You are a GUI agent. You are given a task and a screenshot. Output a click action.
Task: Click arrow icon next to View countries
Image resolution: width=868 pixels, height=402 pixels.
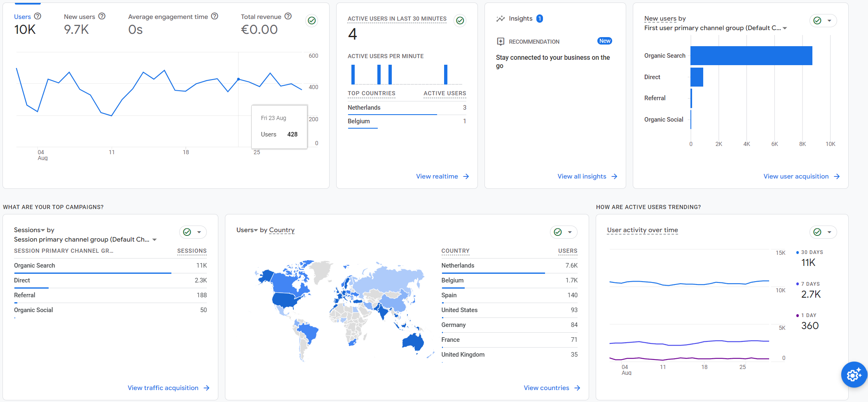click(577, 388)
